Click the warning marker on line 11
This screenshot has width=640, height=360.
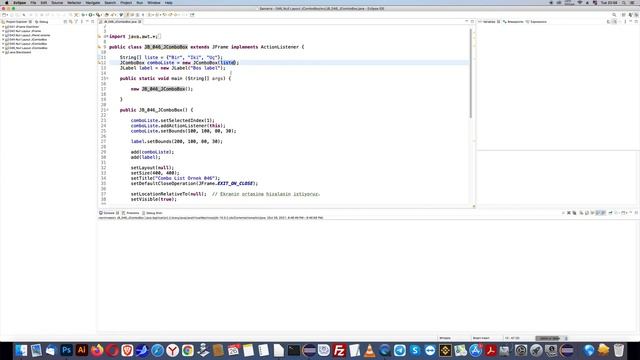[x=99, y=63]
